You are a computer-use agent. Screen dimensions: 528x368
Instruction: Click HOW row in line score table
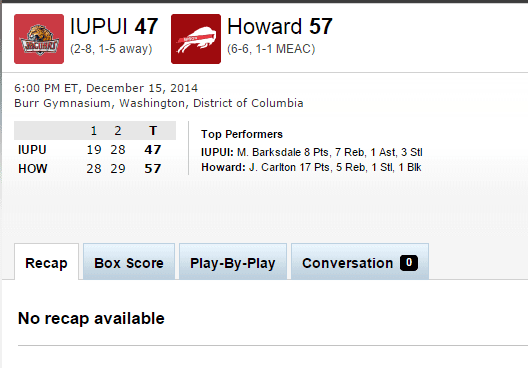click(95, 168)
